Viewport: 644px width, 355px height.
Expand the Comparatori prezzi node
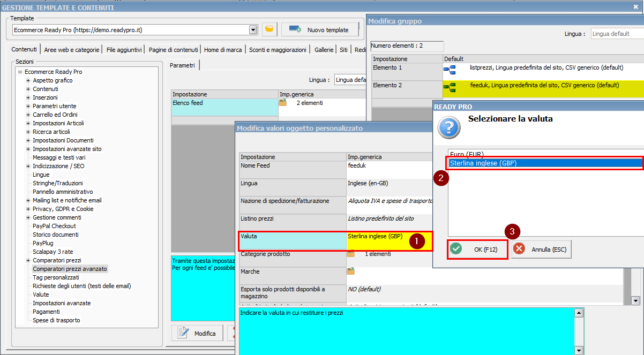click(28, 260)
